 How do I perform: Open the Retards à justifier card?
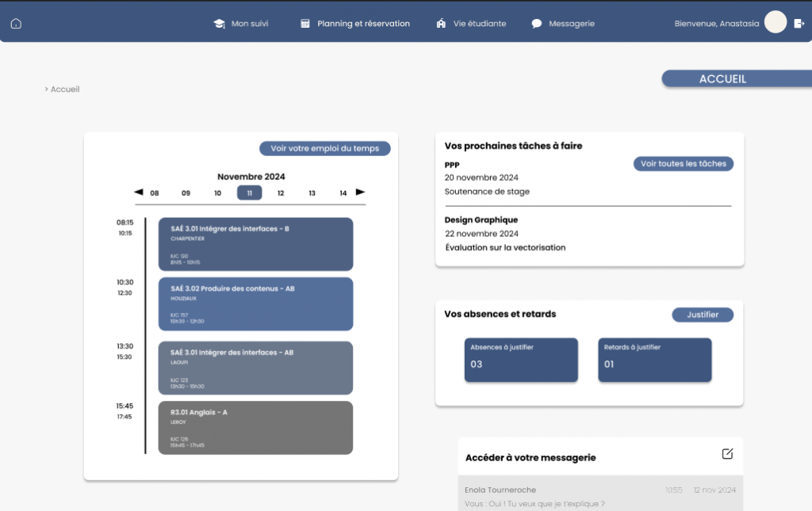coord(654,360)
